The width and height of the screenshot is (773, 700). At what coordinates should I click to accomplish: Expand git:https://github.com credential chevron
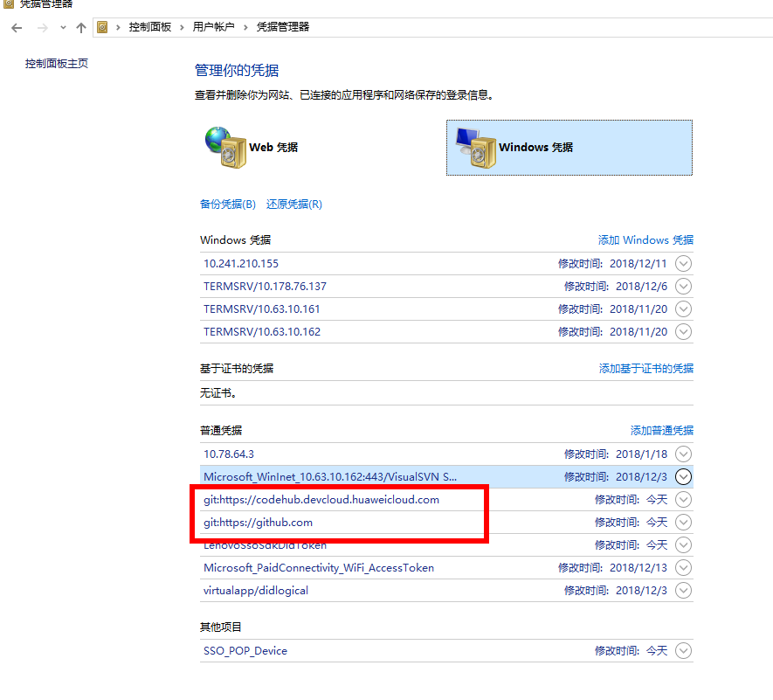pos(683,523)
